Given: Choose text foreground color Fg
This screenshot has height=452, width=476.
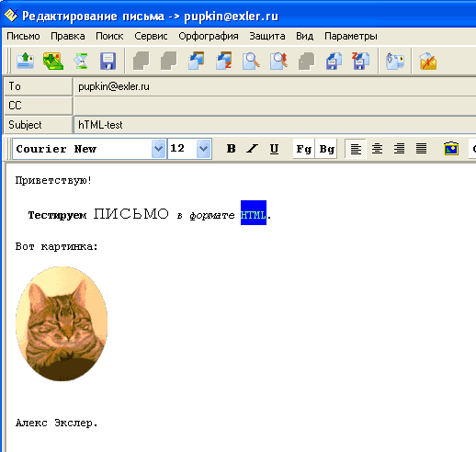Looking at the screenshot, I should click(303, 149).
